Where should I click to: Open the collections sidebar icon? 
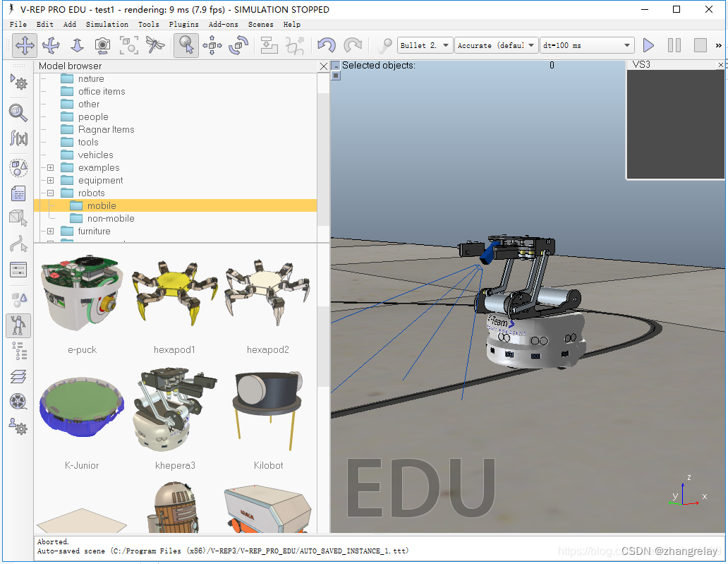pos(18,168)
